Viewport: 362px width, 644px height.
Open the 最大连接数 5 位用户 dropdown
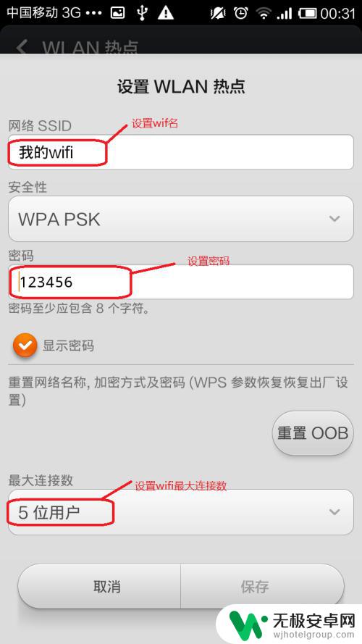click(180, 512)
